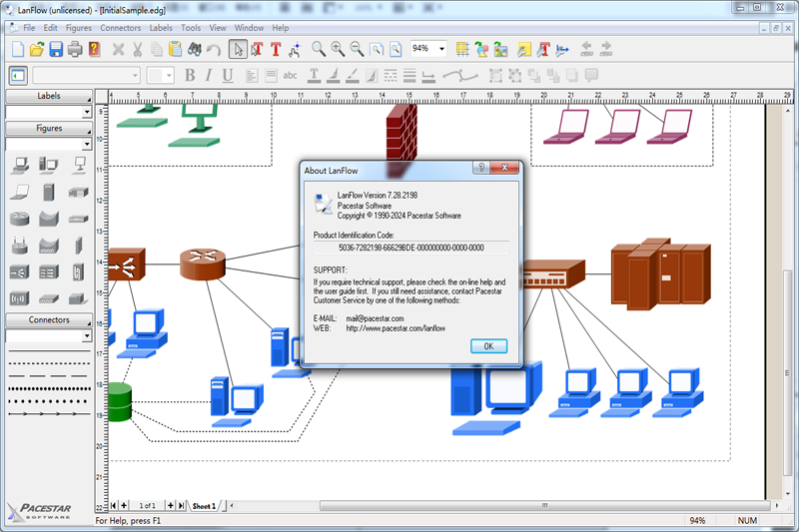The image size is (799, 532).
Task: Click http://www.pacestar.com/lanflow web address
Action: tap(396, 328)
